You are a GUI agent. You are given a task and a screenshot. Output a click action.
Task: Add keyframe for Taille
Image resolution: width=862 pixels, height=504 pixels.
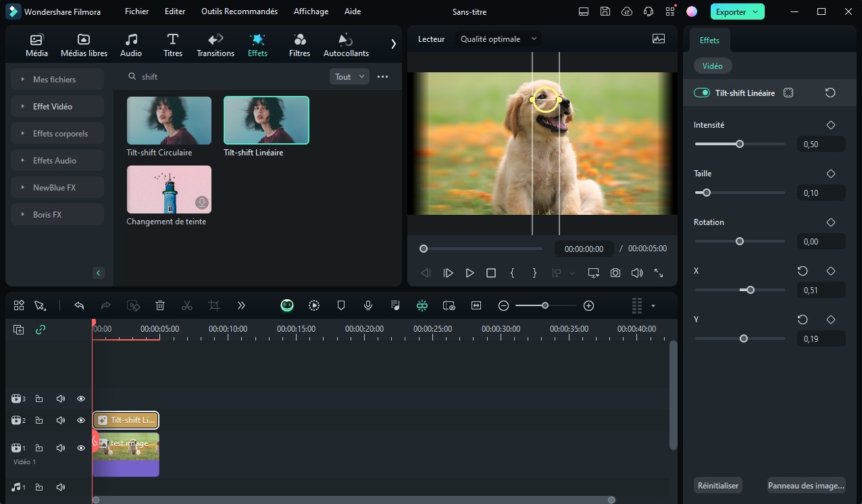click(x=831, y=174)
